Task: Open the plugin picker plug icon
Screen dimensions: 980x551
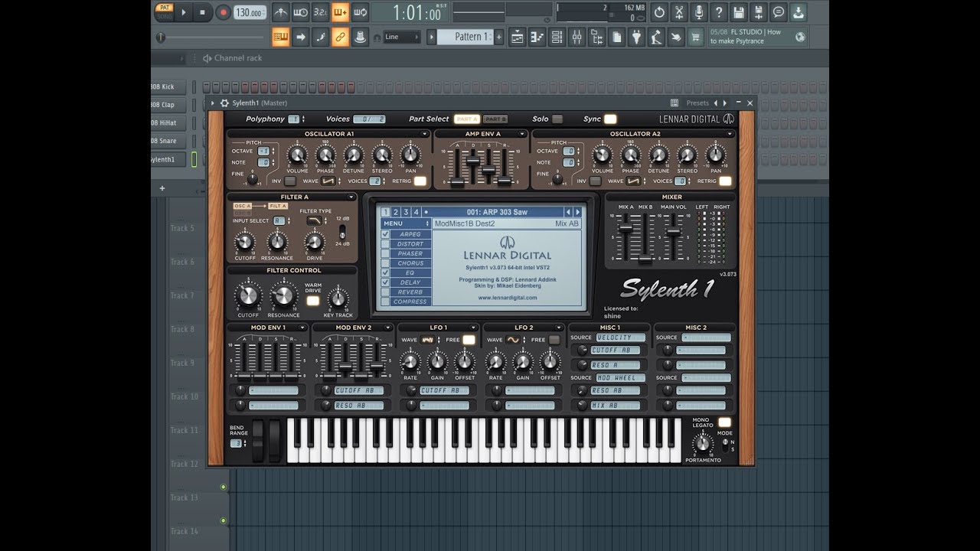Action: (x=636, y=37)
